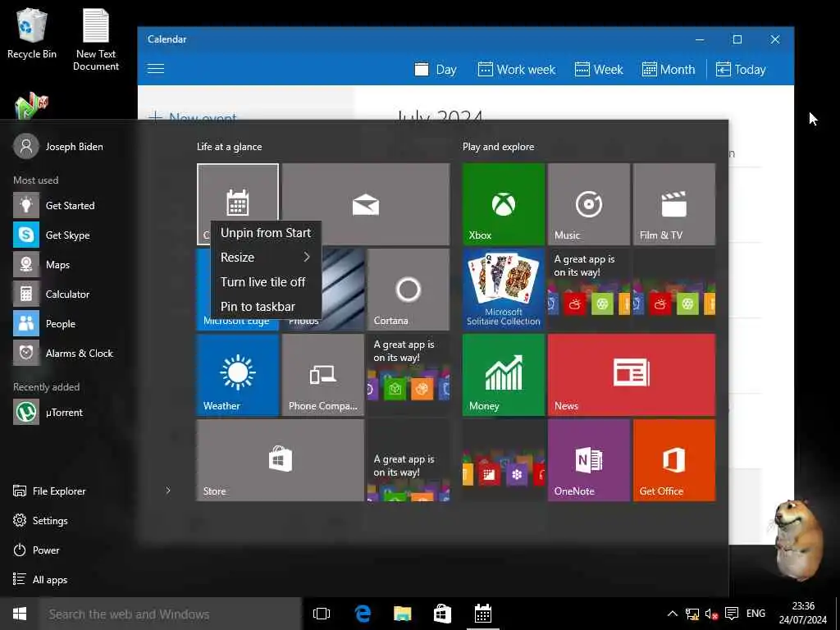Click the network icon in system tray
The width and height of the screenshot is (840, 630).
[x=692, y=614]
